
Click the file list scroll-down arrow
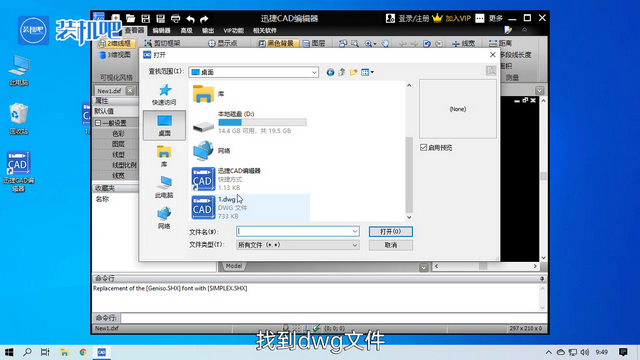[409, 217]
